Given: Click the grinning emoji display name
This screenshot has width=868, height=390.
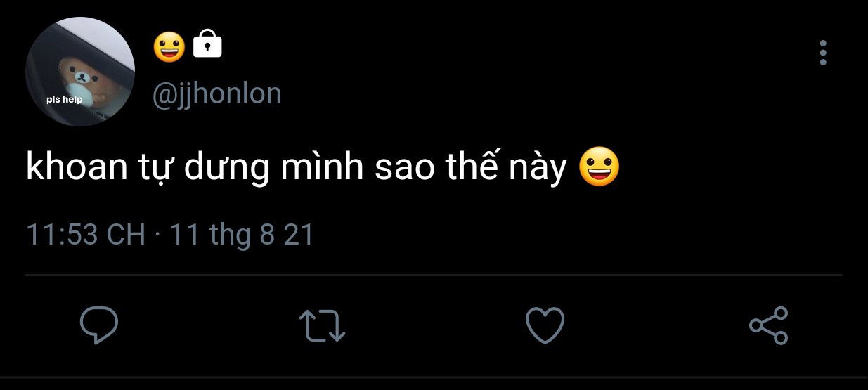Looking at the screenshot, I should (x=169, y=46).
